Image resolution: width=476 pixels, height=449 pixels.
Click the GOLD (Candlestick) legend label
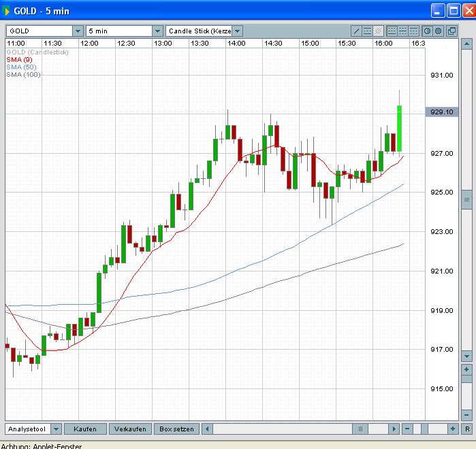pos(37,52)
